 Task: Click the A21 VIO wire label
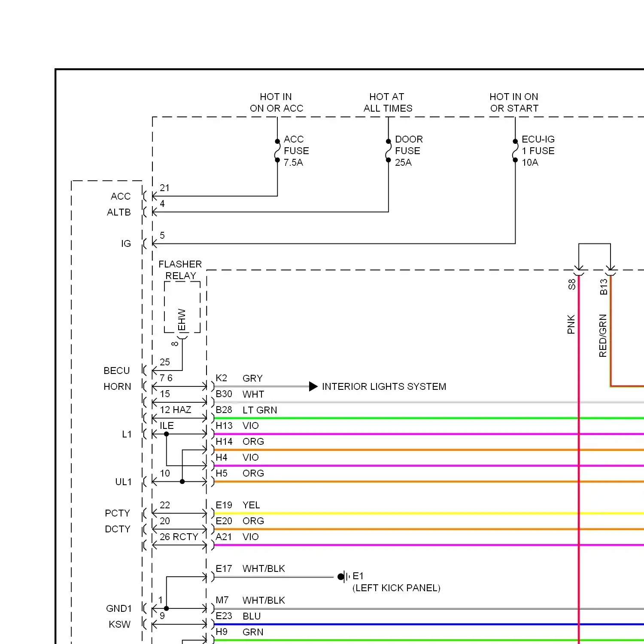[237, 537]
